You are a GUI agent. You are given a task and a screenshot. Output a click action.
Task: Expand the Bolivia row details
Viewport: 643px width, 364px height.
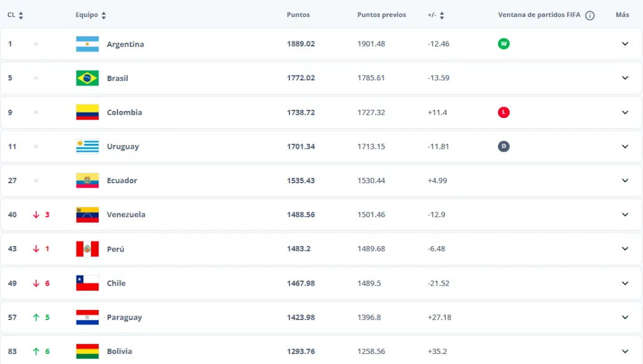tap(625, 351)
